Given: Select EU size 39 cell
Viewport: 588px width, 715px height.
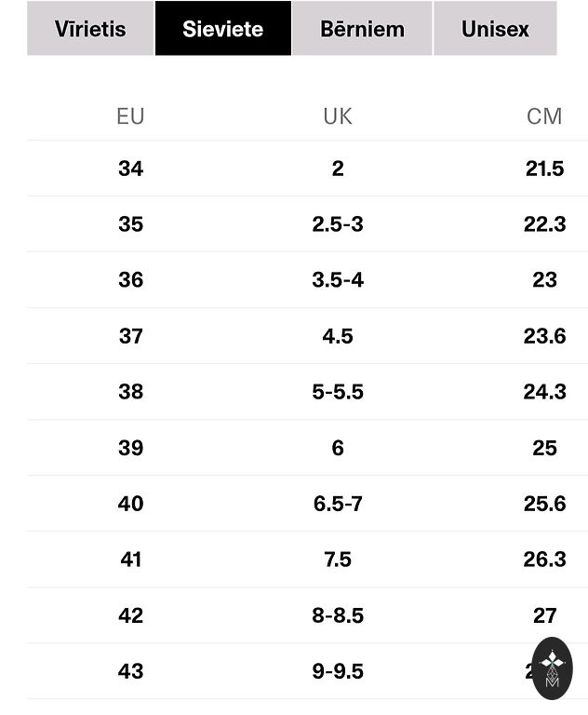Looking at the screenshot, I should pyautogui.click(x=130, y=448).
